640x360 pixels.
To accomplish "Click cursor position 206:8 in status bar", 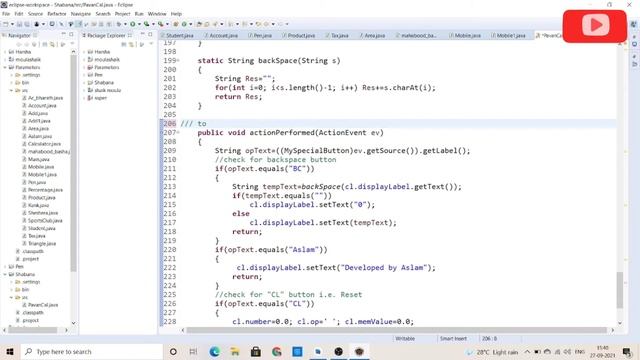I will click(489, 339).
